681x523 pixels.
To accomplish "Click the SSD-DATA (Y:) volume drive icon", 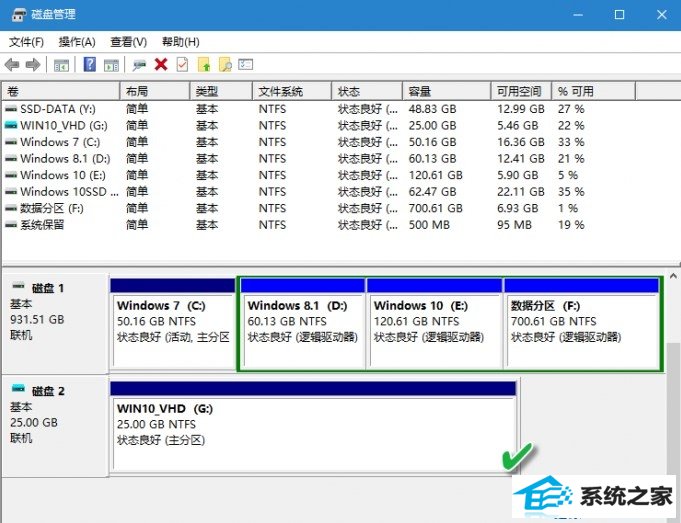I will pos(11,109).
